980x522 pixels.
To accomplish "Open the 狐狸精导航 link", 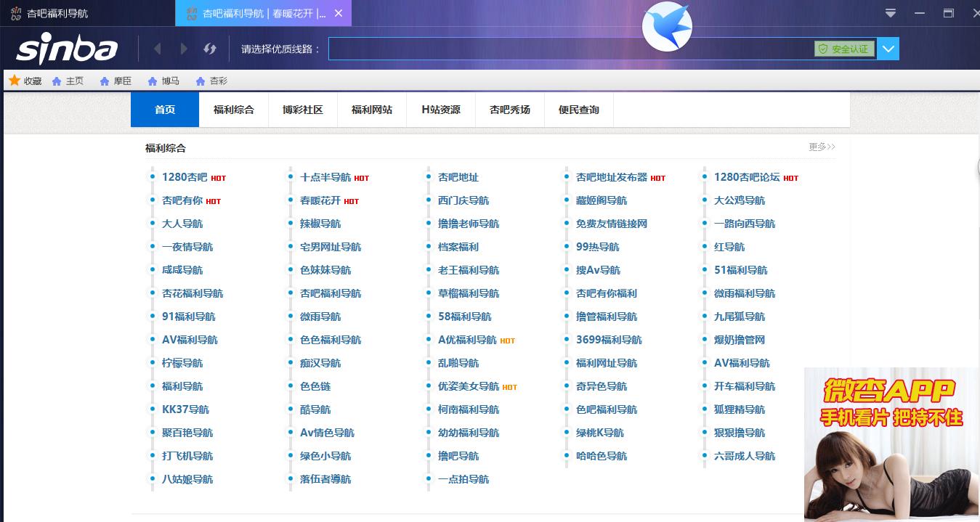I will tap(740, 409).
